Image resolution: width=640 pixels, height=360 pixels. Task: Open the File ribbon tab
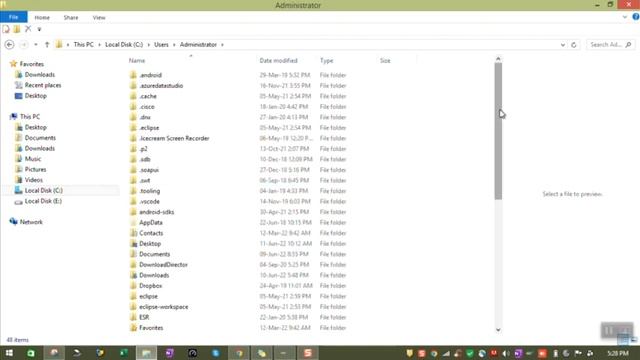(x=13, y=17)
